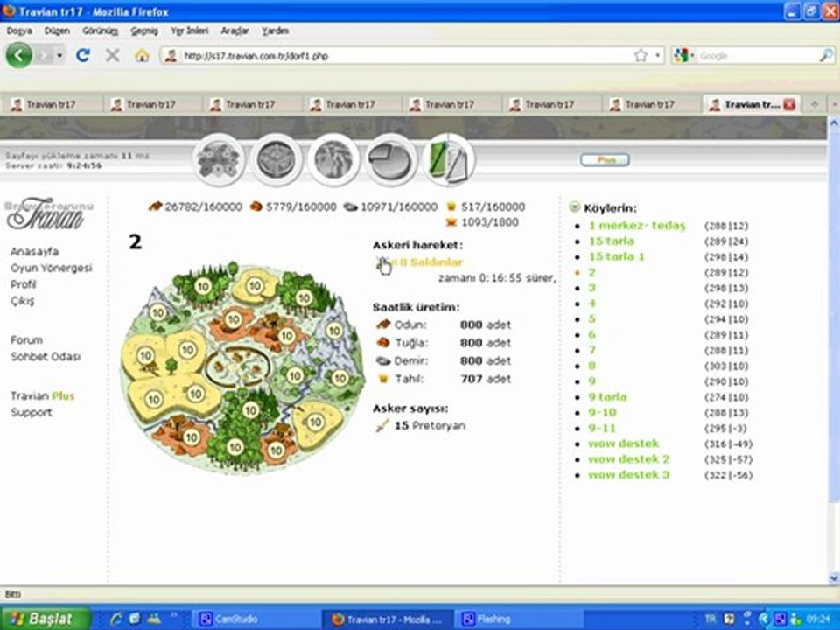Open Travian Plus link
Screen dimensions: 840x630
[x=42, y=395]
